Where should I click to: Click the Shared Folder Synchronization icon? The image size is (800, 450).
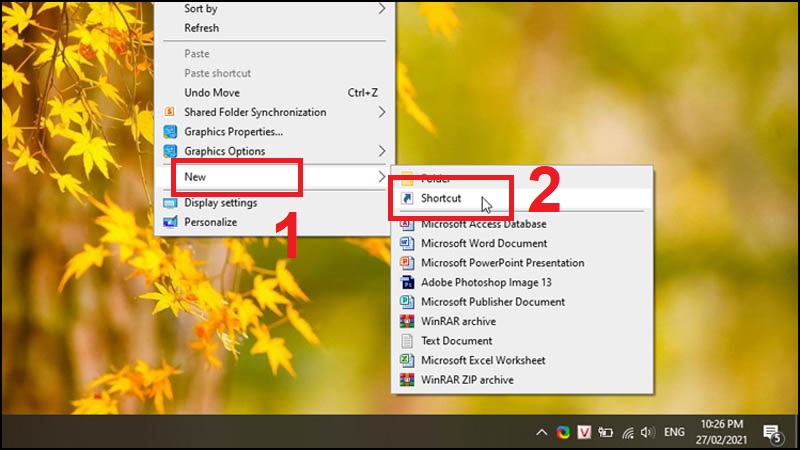pyautogui.click(x=169, y=112)
